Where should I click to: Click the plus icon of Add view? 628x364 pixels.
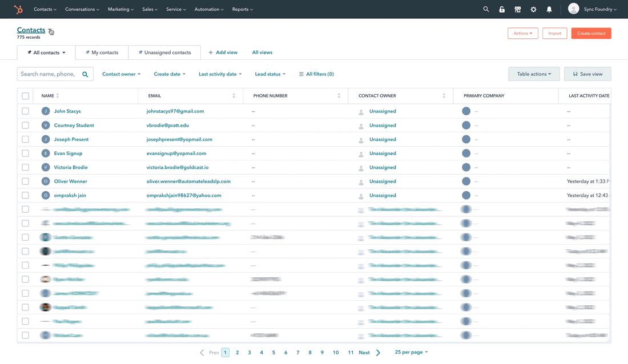click(211, 52)
